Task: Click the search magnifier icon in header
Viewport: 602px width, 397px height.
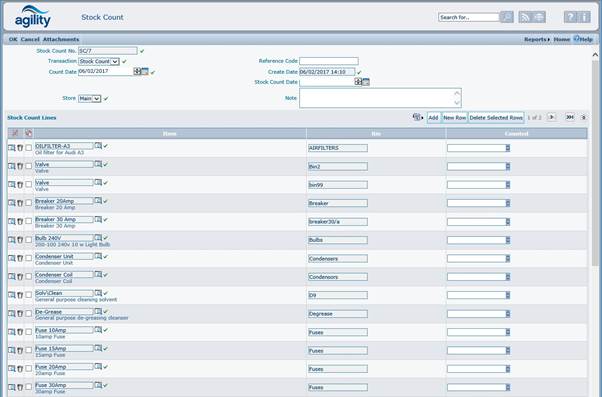Action: coord(507,17)
